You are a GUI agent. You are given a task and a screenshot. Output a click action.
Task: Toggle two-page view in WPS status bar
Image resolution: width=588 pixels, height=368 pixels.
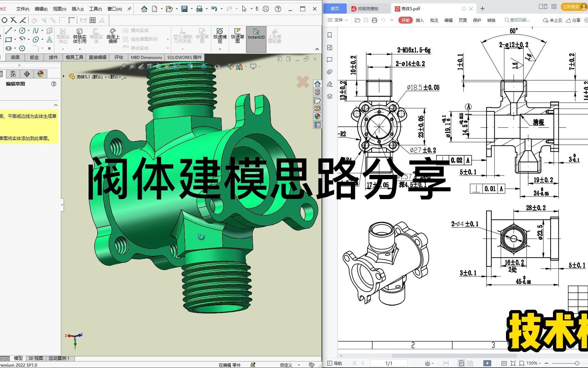[470, 363]
